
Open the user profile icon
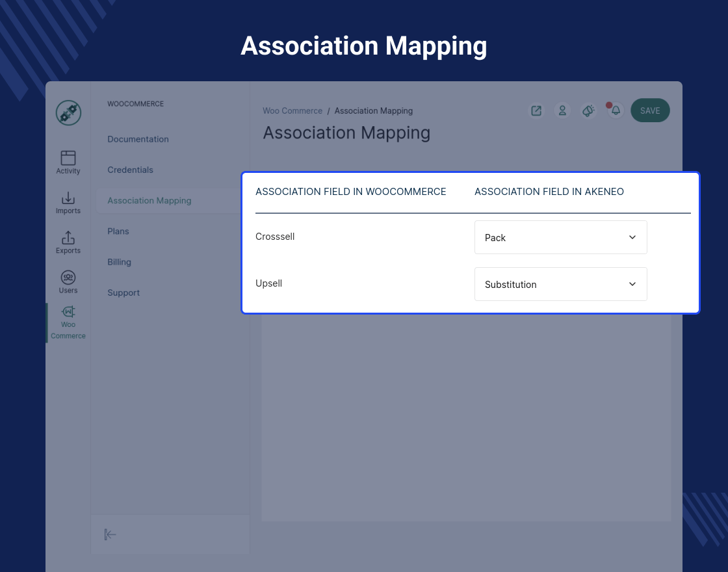562,110
